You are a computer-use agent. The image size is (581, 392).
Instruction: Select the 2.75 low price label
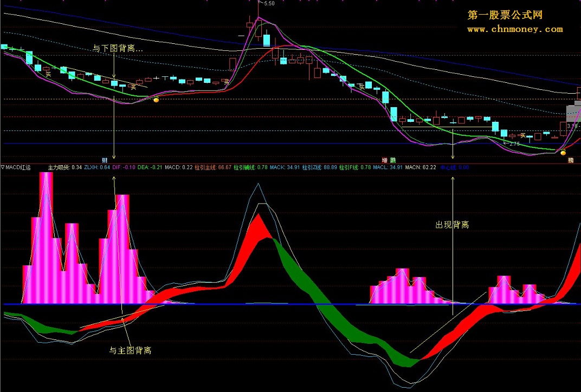click(x=514, y=143)
